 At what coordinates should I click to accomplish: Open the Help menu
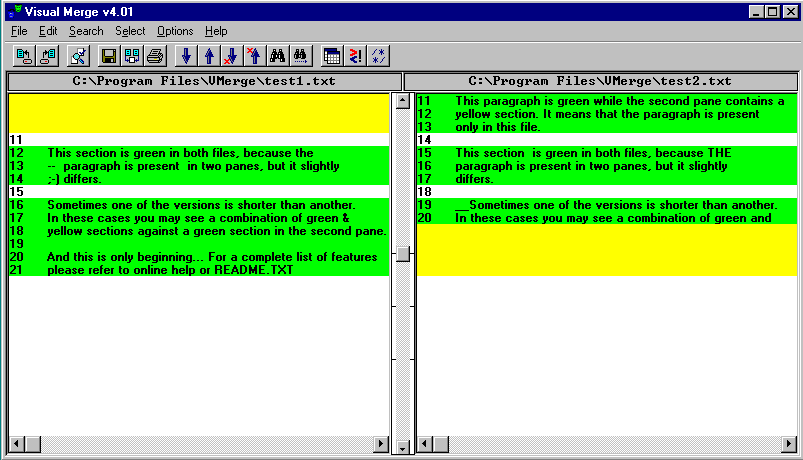[x=216, y=31]
